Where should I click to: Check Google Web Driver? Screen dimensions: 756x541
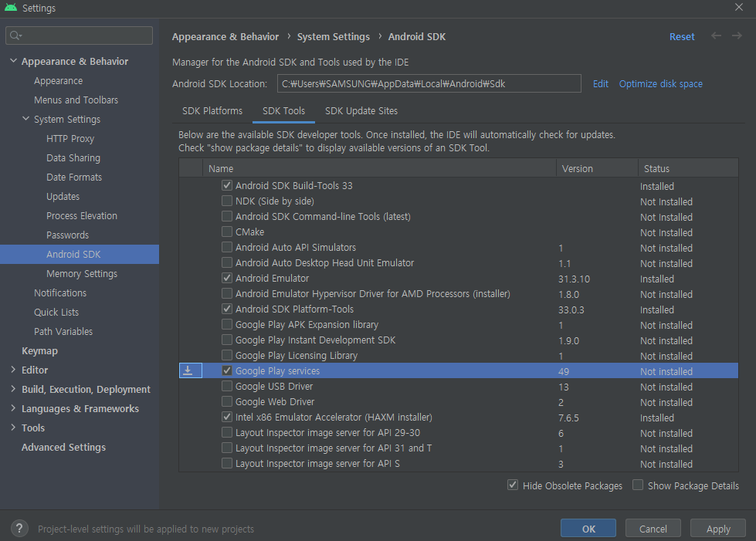[x=226, y=401]
